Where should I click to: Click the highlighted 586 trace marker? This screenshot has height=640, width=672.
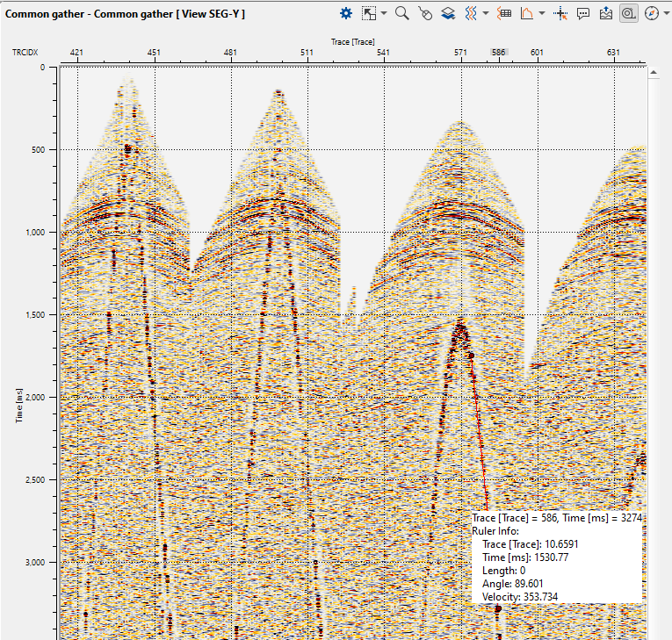point(499,53)
